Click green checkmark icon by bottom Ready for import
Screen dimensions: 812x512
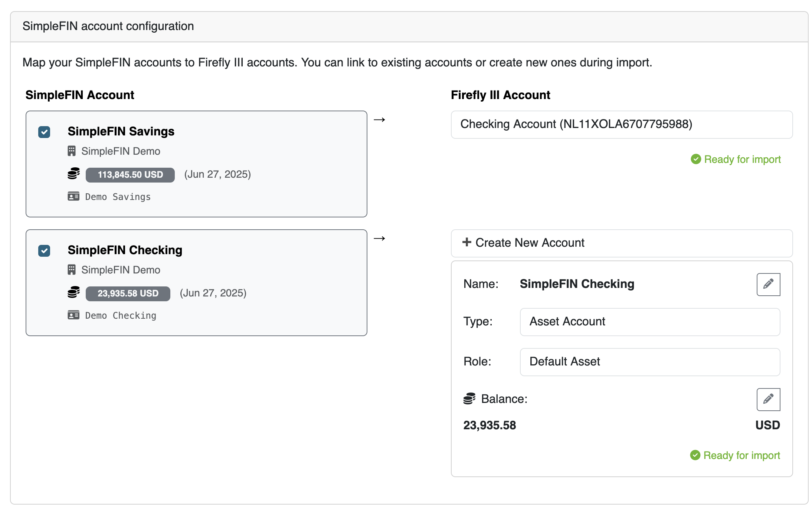(x=695, y=455)
